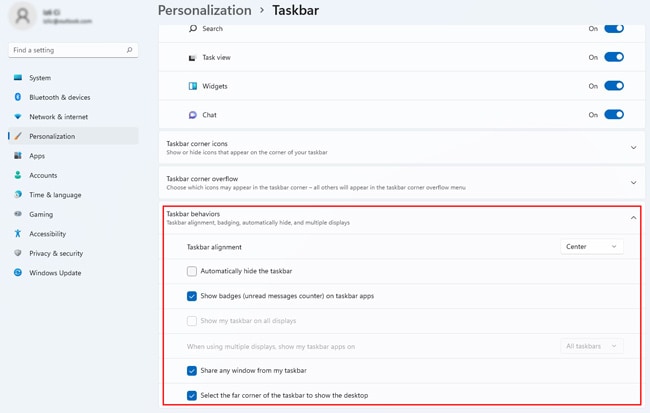Click the System monitor icon in sidebar
Screen dimensions: 650x413
pos(17,78)
